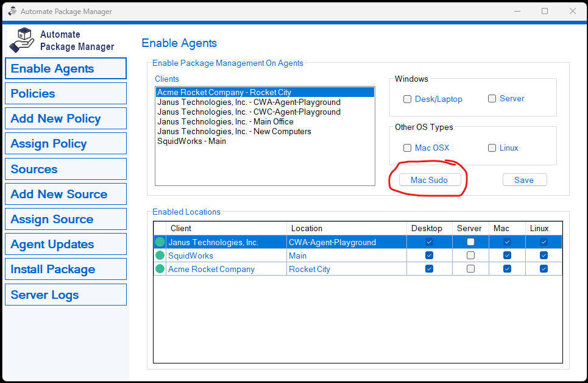Screen dimensions: 588x383
Task: Enable the Mac OSX checkbox
Action: pos(407,148)
